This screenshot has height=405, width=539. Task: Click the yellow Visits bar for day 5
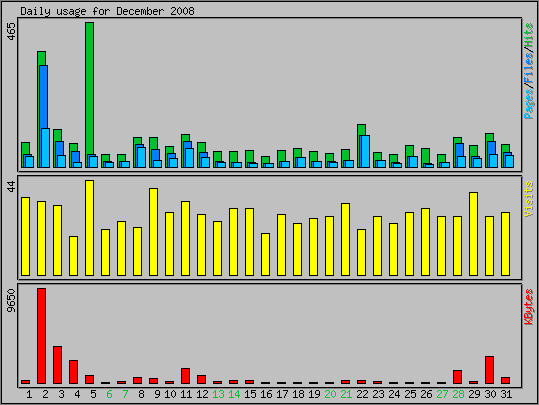89,228
